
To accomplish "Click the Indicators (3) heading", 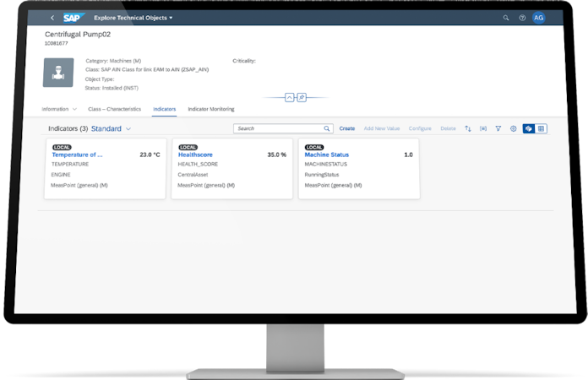I will [x=68, y=128].
